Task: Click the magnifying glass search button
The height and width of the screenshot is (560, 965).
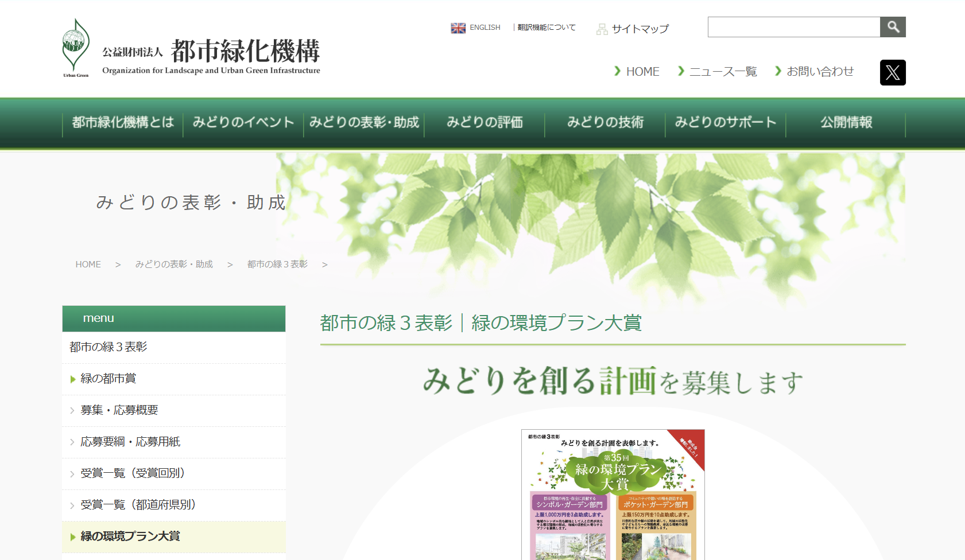Action: [x=893, y=27]
